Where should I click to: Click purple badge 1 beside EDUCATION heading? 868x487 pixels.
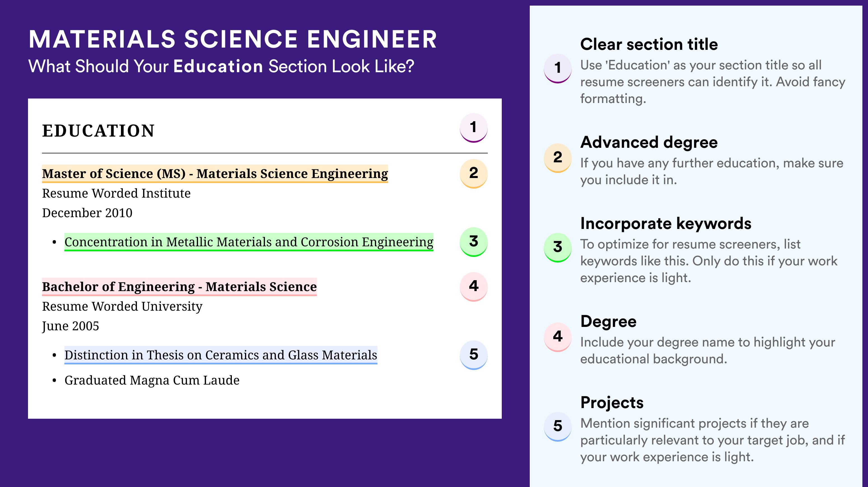[x=473, y=128]
